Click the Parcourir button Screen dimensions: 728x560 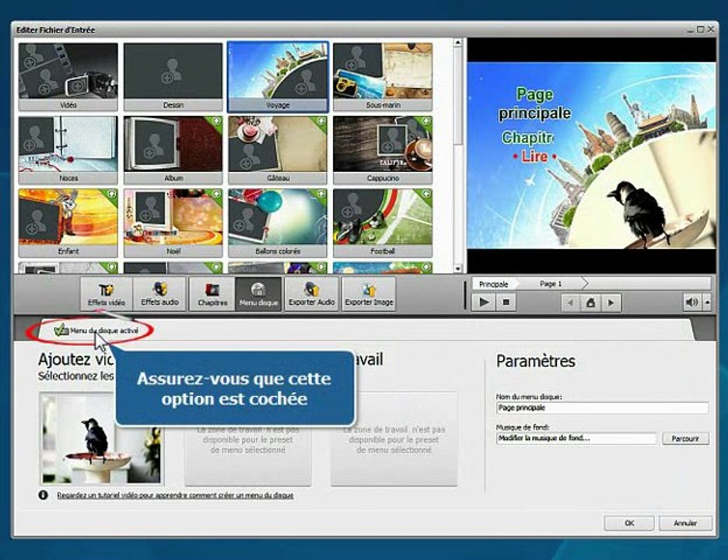coord(684,439)
